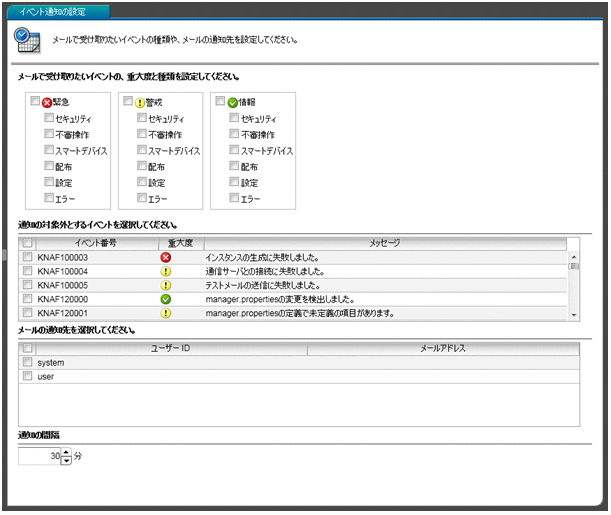Select message インスタンスの生成に失敗しました。
The height and width of the screenshot is (515, 611).
click(262, 258)
